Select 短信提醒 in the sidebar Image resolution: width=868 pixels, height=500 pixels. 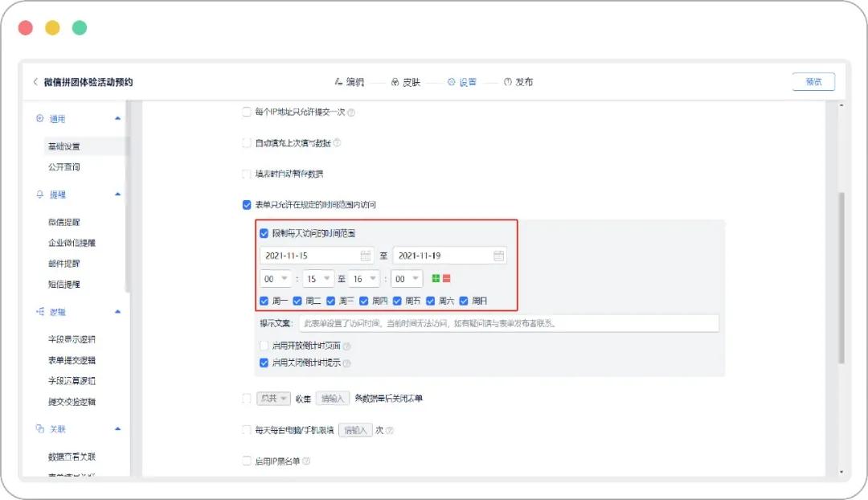coord(63,283)
